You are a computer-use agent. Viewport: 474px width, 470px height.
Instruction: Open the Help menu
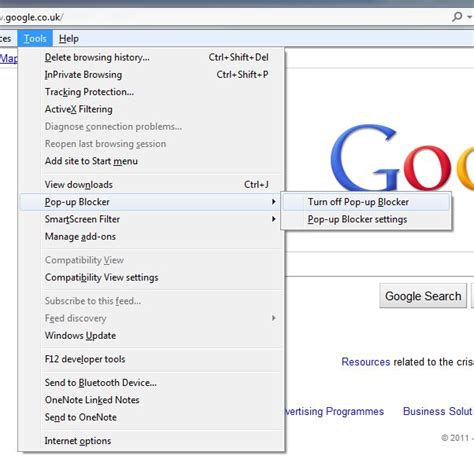pos(69,39)
